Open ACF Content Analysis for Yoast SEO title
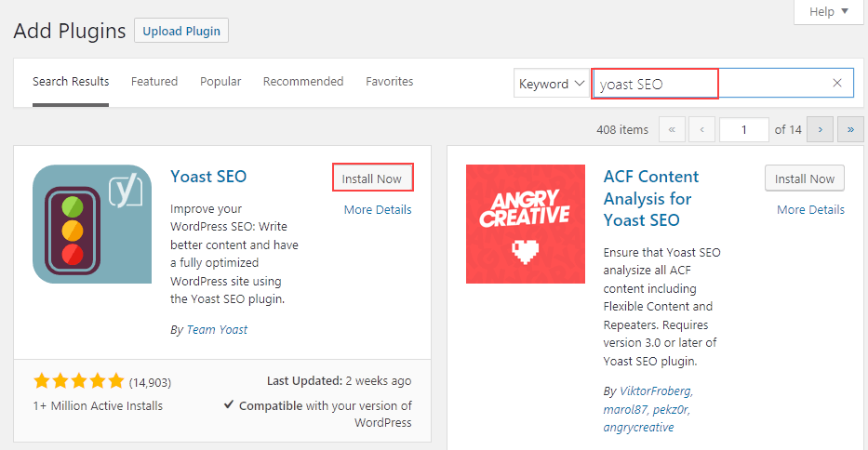 pyautogui.click(x=651, y=198)
